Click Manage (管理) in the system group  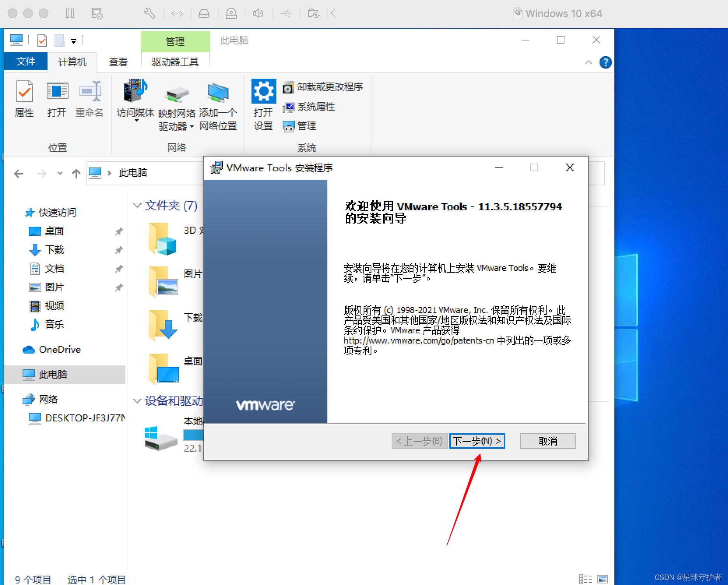(299, 126)
